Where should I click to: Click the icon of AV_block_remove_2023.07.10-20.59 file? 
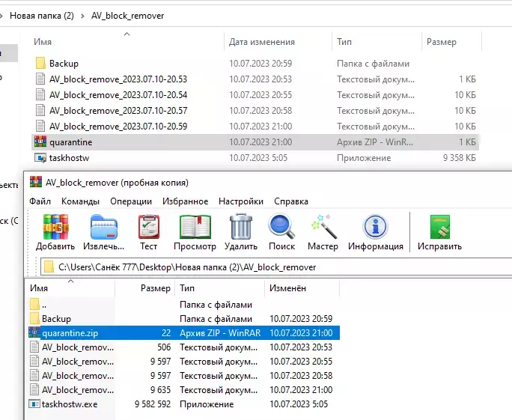[x=40, y=126]
